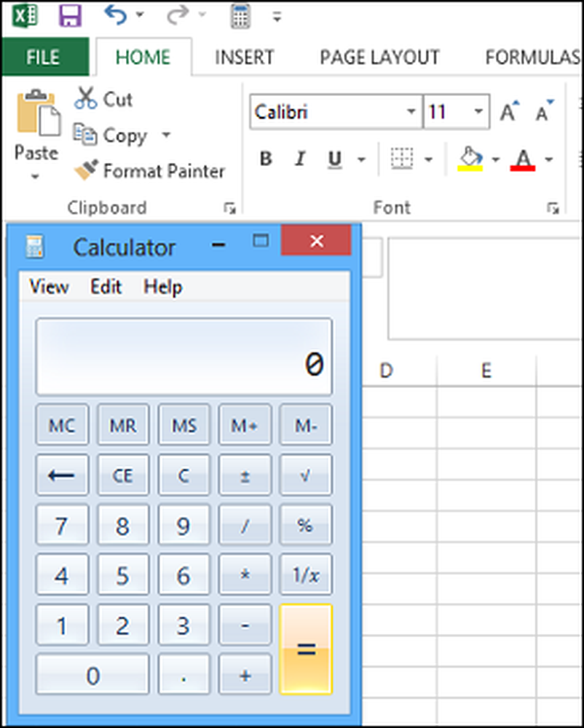Click the Cut scissors icon
Image resolution: width=584 pixels, height=728 pixels.
[85, 98]
